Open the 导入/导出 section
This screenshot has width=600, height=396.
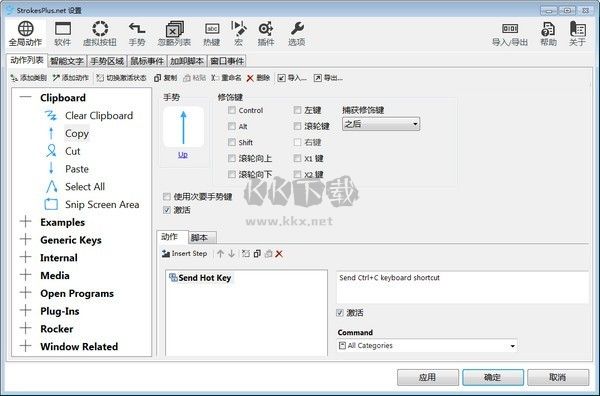tap(510, 34)
